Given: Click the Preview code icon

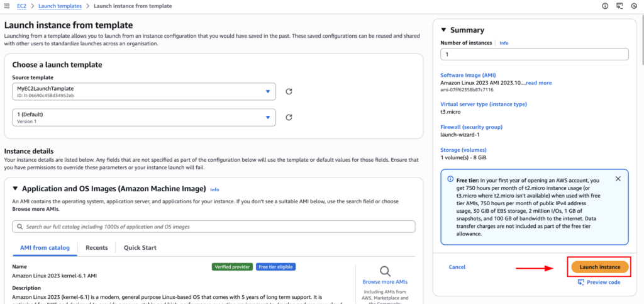Looking at the screenshot, I should tap(581, 282).
